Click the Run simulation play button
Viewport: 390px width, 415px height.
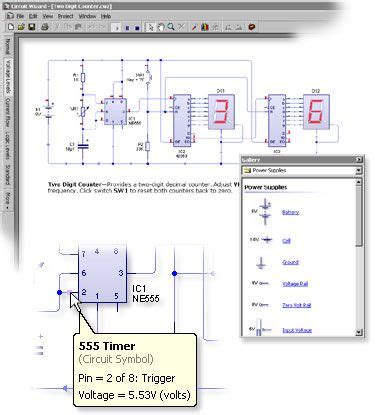(116, 28)
